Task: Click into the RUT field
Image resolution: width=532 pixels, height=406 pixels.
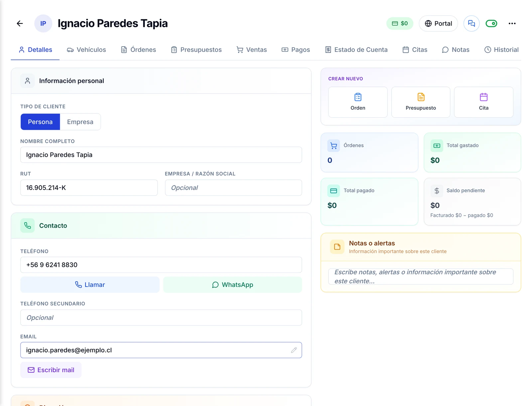Action: click(x=89, y=188)
